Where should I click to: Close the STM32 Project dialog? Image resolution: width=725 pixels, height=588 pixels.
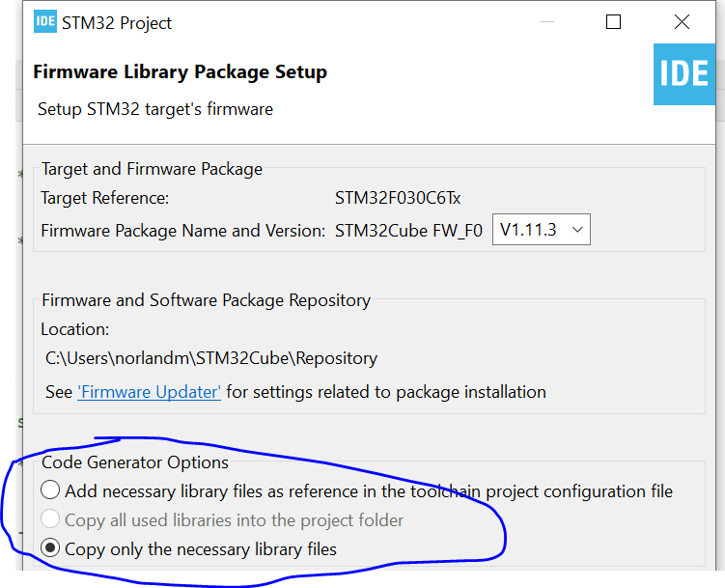(683, 22)
